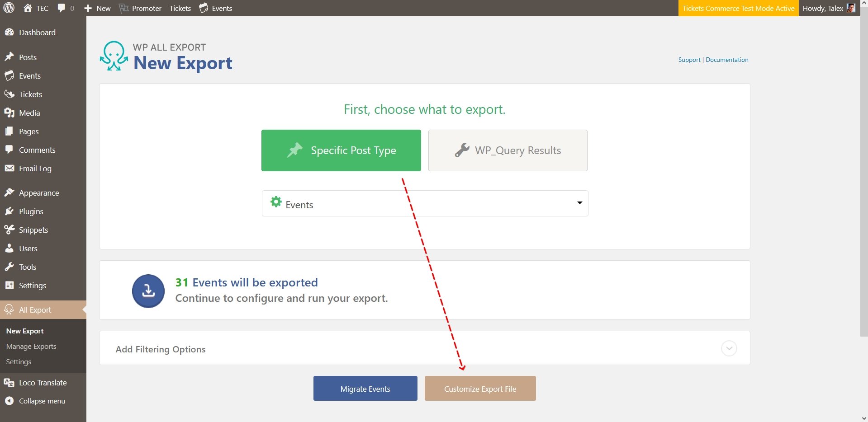Click the WP All Export octopus logo
This screenshot has height=422, width=868.
(x=114, y=56)
